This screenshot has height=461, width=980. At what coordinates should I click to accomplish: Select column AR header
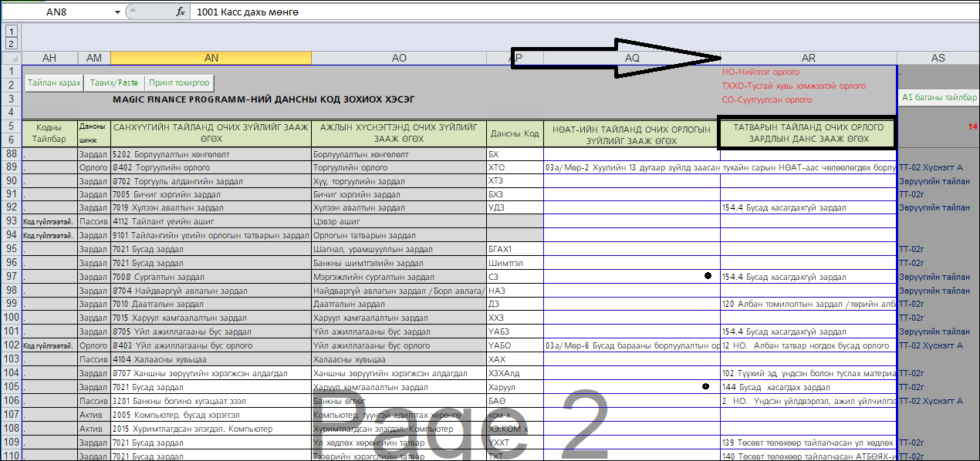click(808, 58)
